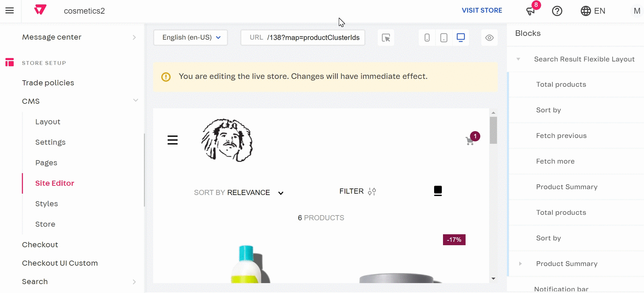Switch preview to mobile view
Screen dimensions: 644x293
click(427, 38)
